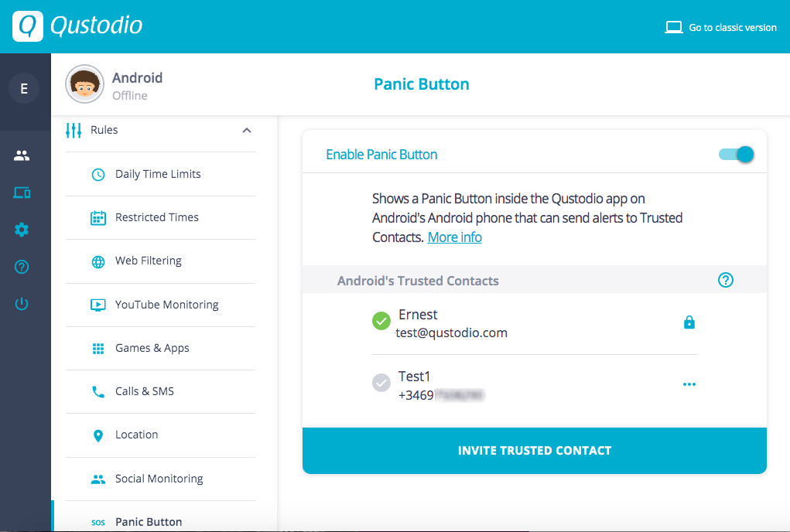Click the Enable Panic Button label
Viewport: 790px width, 532px height.
pos(381,155)
